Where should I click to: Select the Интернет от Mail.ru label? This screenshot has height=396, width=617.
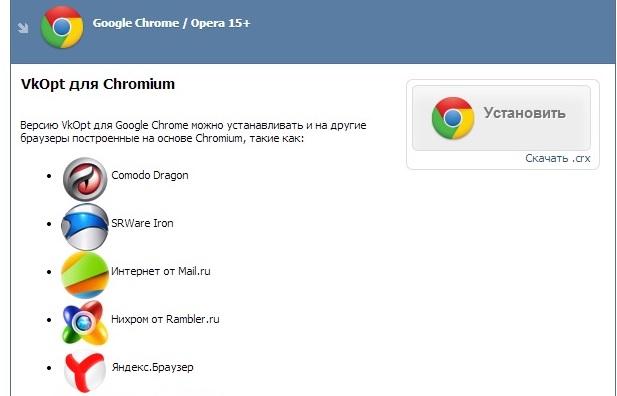pos(161,271)
